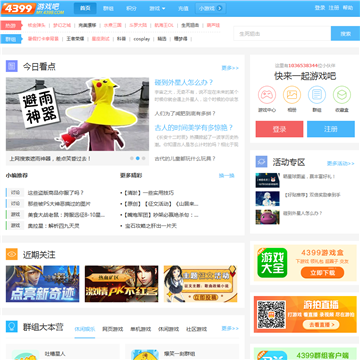The height and width of the screenshot is (360, 360).
Task: Switch to the 单机游戏 tab
Action: click(x=141, y=329)
